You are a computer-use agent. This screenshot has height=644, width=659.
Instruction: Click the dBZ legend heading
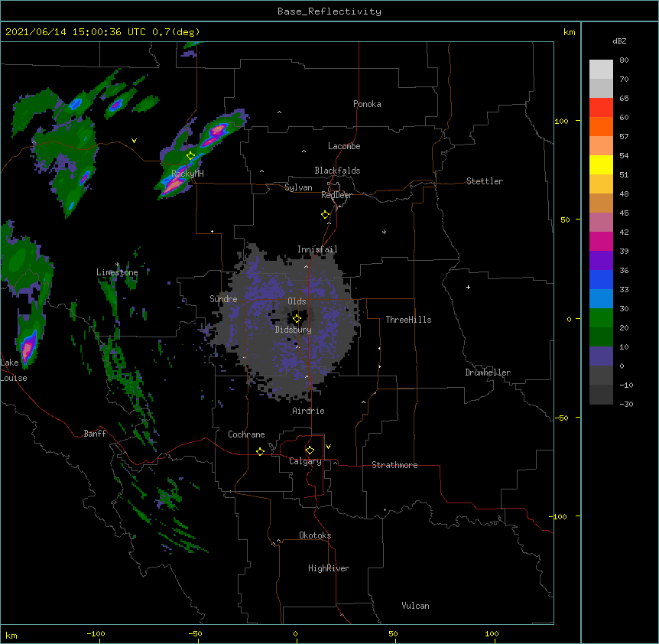tap(619, 41)
